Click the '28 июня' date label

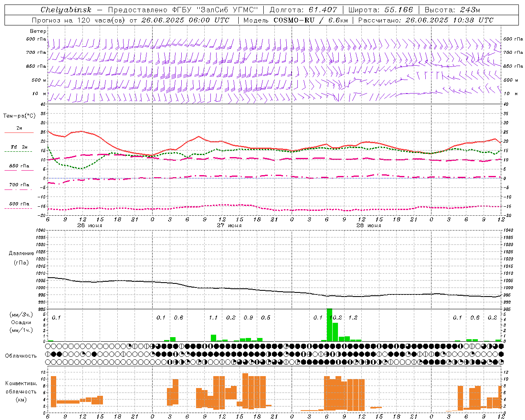(x=369, y=226)
